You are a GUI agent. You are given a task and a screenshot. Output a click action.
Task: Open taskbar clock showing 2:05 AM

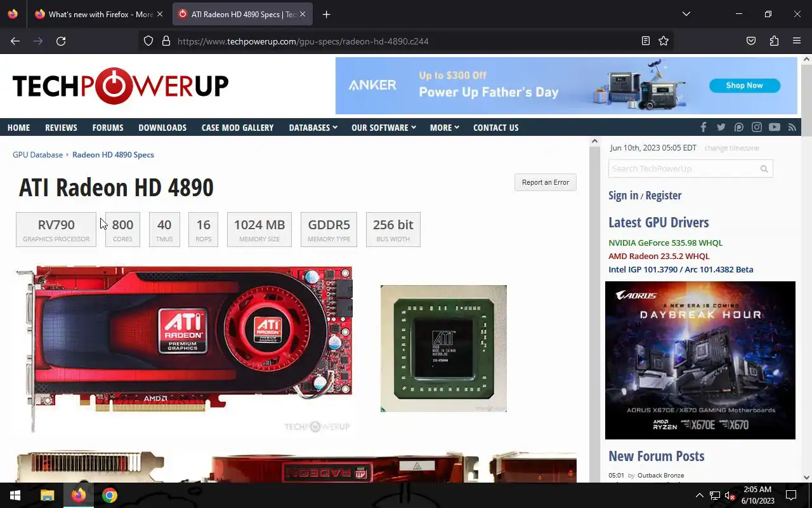pos(757,495)
